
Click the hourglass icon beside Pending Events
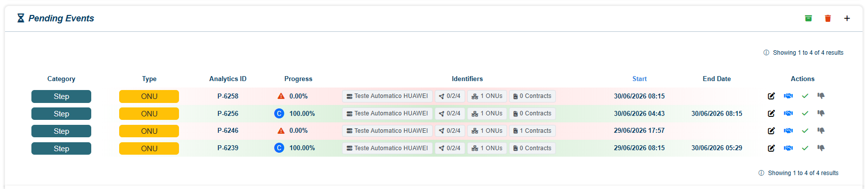pos(20,18)
